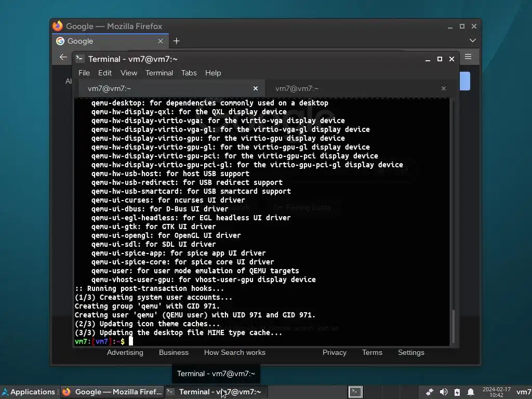This screenshot has height=399, width=532.
Task: Click the 'qemu-ui-sdl: for SDL UI driver' line
Action: (x=153, y=244)
